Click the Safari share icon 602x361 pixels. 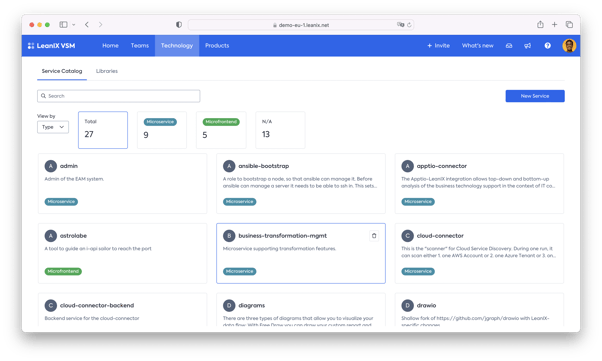pos(540,24)
